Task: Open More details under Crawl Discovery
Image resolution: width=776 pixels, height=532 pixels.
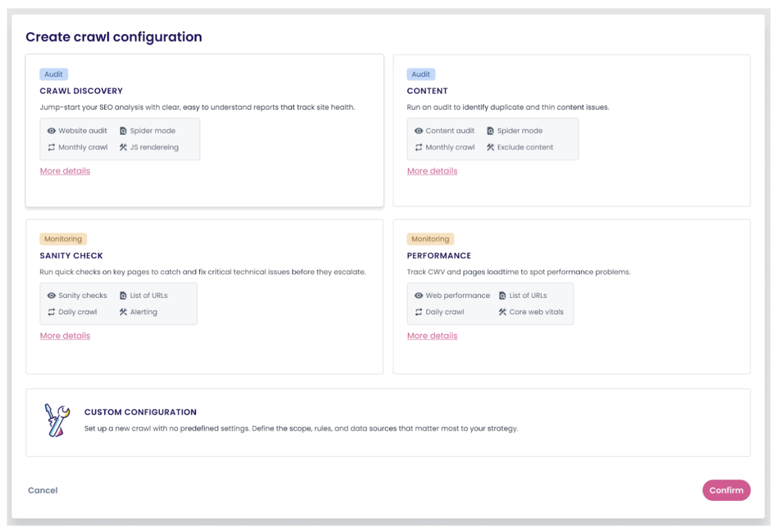Action: (x=65, y=171)
